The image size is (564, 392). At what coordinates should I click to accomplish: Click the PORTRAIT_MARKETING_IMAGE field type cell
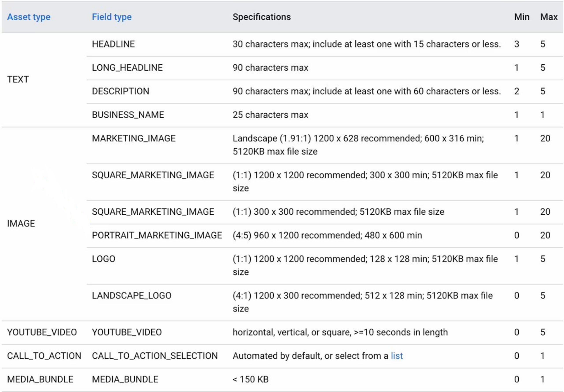pyautogui.click(x=157, y=235)
